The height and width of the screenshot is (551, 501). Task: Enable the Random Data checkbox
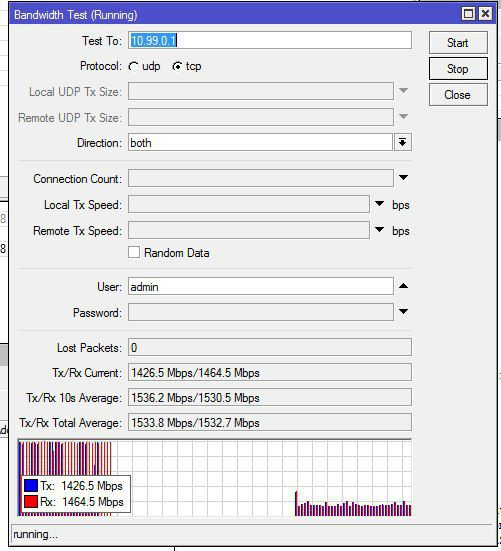click(134, 252)
